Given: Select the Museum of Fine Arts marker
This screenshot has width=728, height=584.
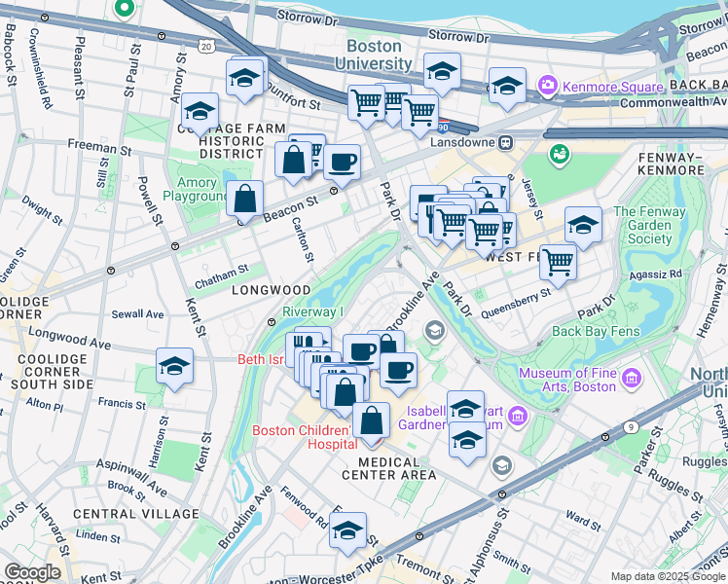Looking at the screenshot, I should point(634,378).
